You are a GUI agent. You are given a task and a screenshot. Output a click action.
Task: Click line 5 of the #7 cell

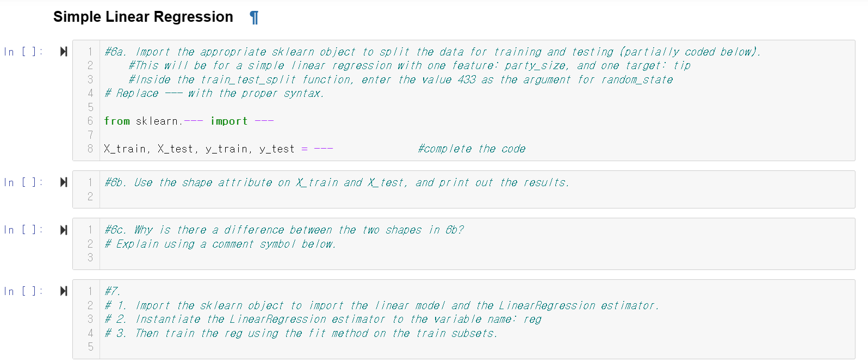218,347
